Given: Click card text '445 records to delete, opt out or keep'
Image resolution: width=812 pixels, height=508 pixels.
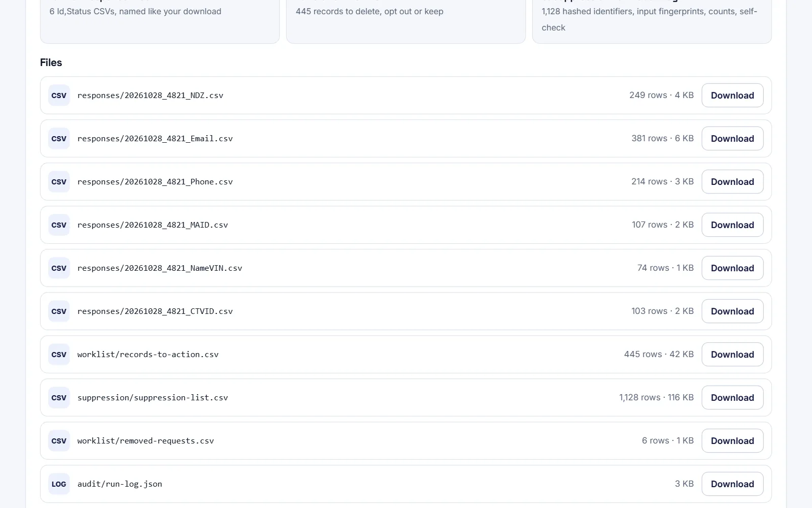Looking at the screenshot, I should click(369, 11).
